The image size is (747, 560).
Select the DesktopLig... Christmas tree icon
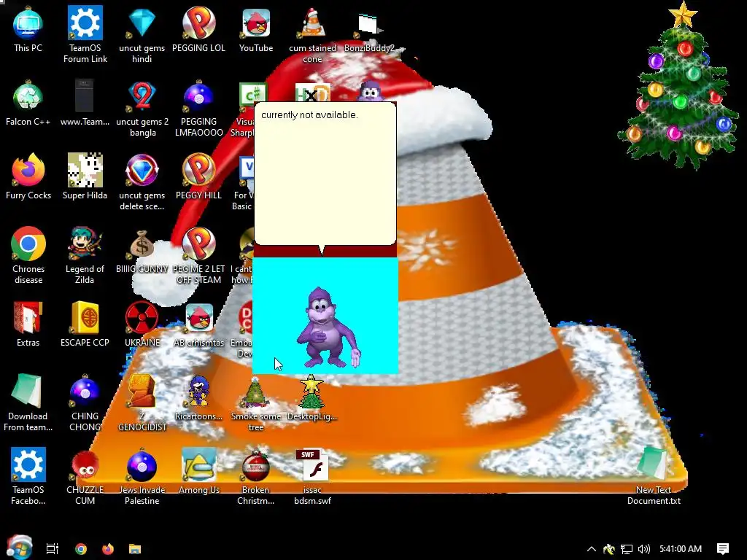point(312,399)
